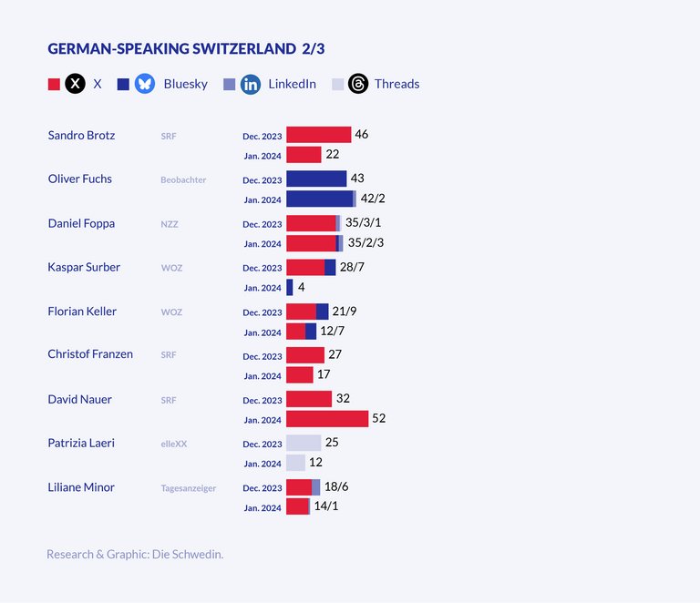Click the name Liliane Minor
The width and height of the screenshot is (700, 603).
click(81, 487)
